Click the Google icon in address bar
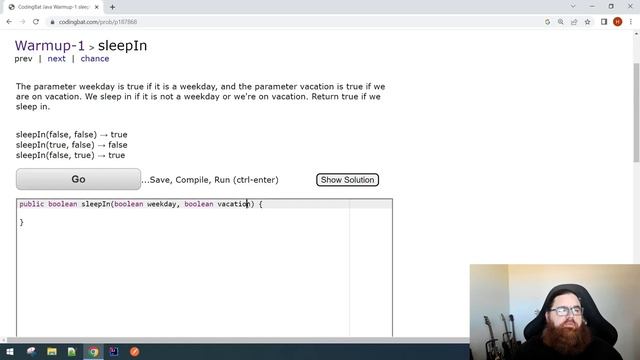This screenshot has height=360, width=640. (547, 22)
